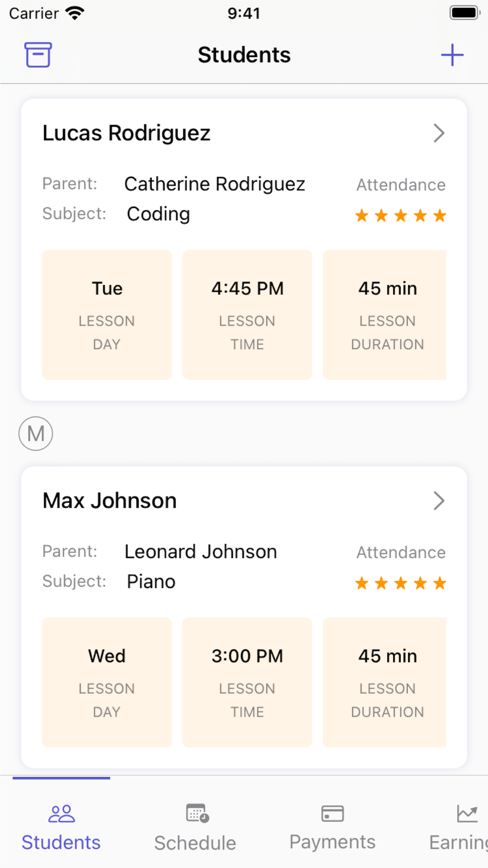488x868 pixels.
Task: Tap the M section letter badge
Action: [x=36, y=434]
